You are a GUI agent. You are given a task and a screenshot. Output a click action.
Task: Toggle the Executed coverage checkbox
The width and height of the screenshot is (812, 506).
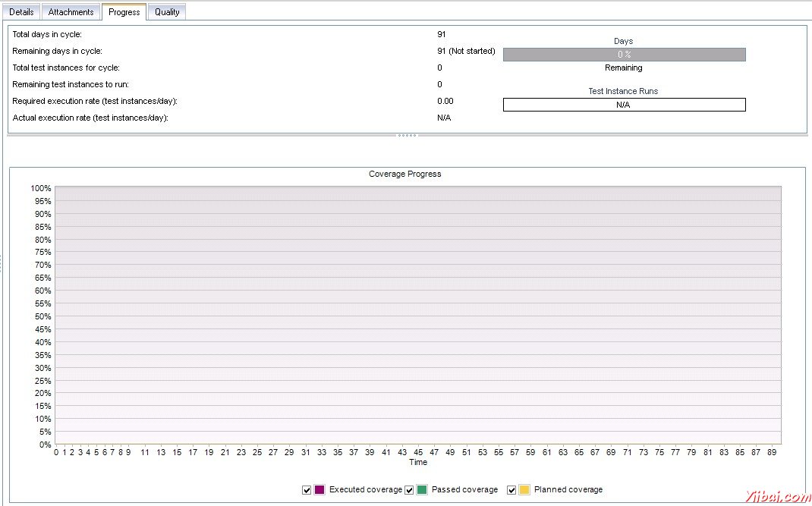pos(307,490)
